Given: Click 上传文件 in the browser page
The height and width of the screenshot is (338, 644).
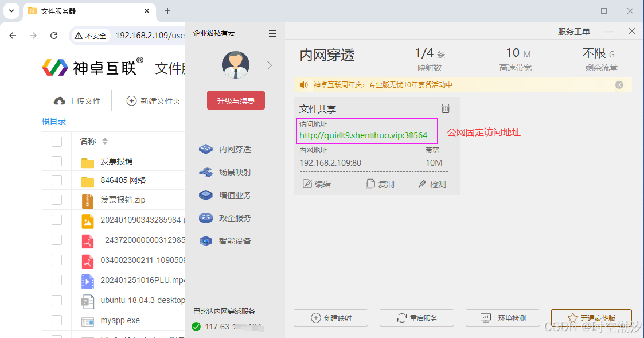Looking at the screenshot, I should click(x=77, y=101).
